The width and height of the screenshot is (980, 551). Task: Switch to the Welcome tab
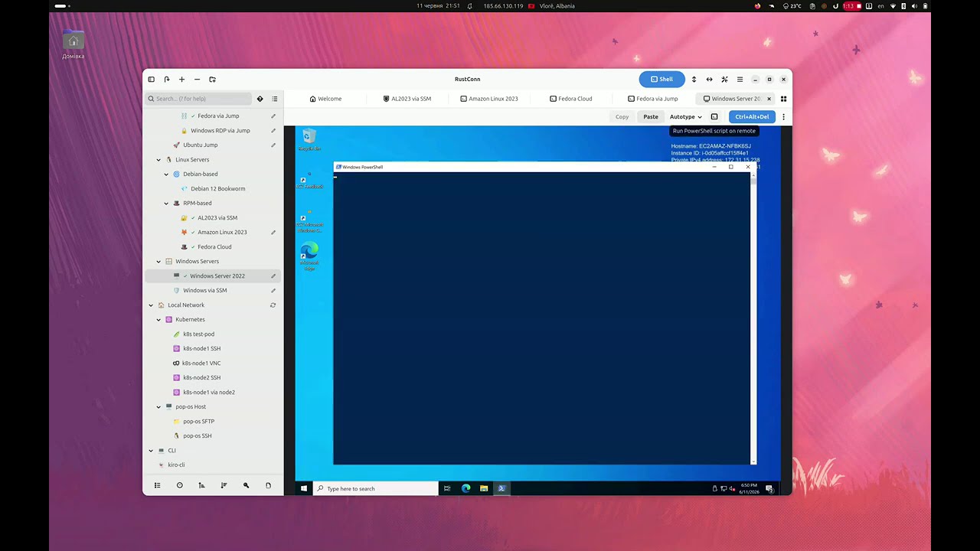pyautogui.click(x=325, y=99)
